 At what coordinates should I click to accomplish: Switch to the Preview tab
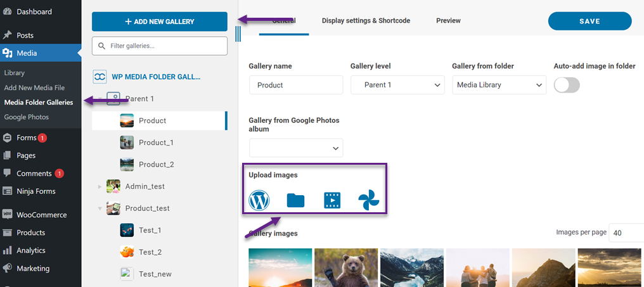coord(448,21)
